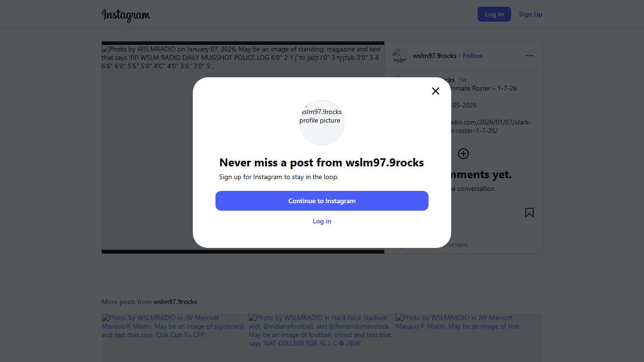This screenshot has width=644, height=362.
Task: Open the small avatar in post header
Action: click(x=399, y=56)
